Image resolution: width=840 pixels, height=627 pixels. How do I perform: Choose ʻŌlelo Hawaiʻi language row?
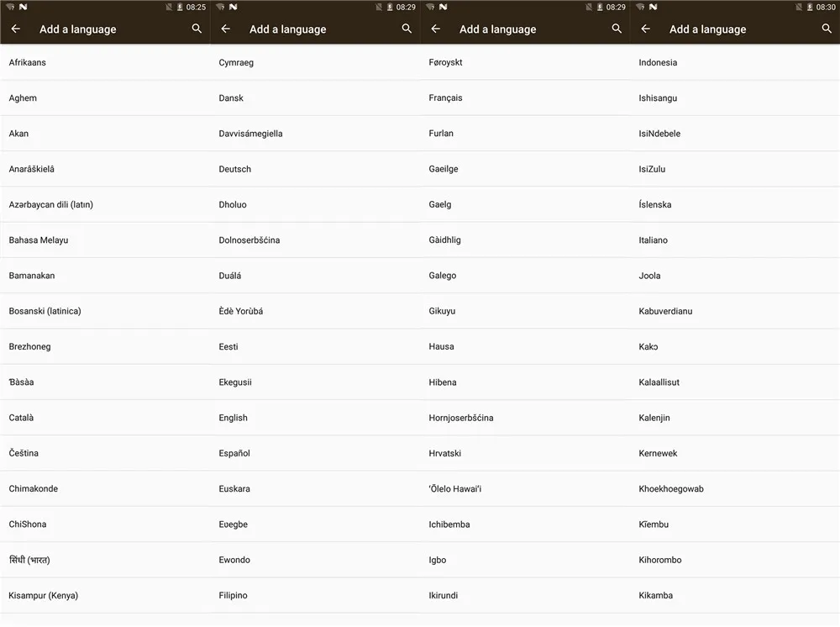[x=525, y=488]
